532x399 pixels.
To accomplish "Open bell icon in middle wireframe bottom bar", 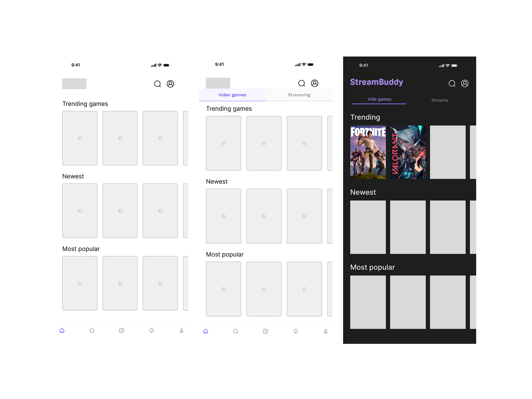I will pyautogui.click(x=296, y=331).
